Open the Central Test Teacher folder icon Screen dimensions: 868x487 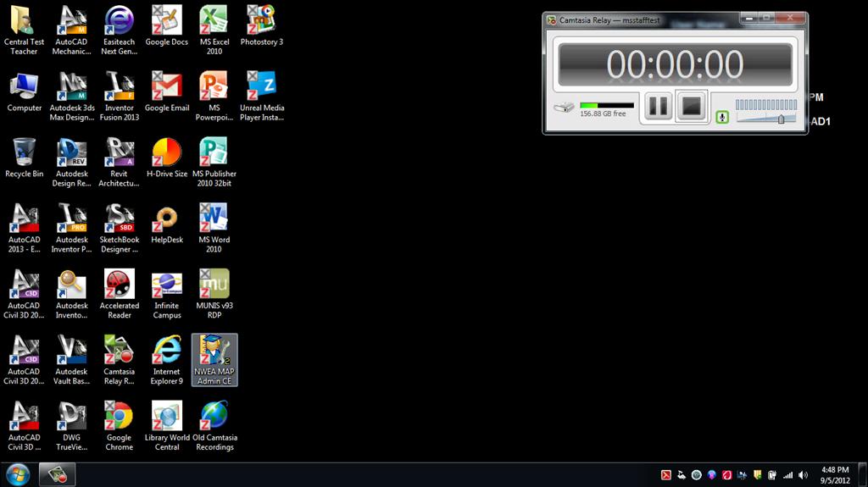point(24,30)
